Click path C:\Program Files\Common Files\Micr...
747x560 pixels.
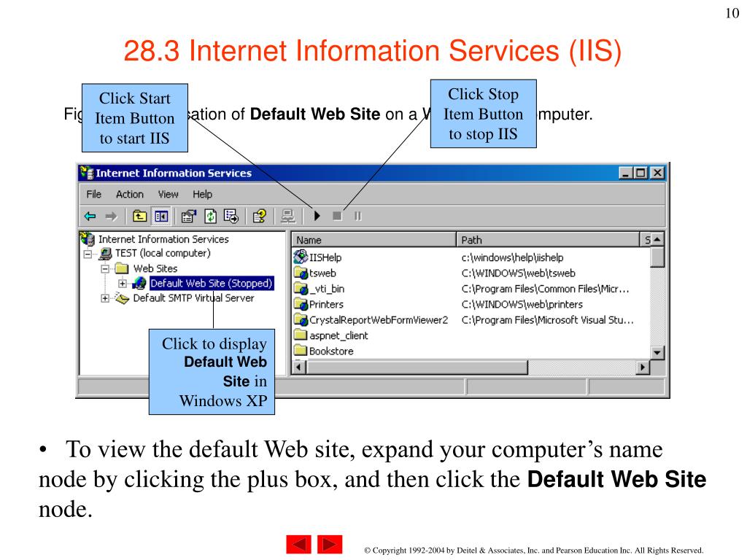click(x=546, y=289)
